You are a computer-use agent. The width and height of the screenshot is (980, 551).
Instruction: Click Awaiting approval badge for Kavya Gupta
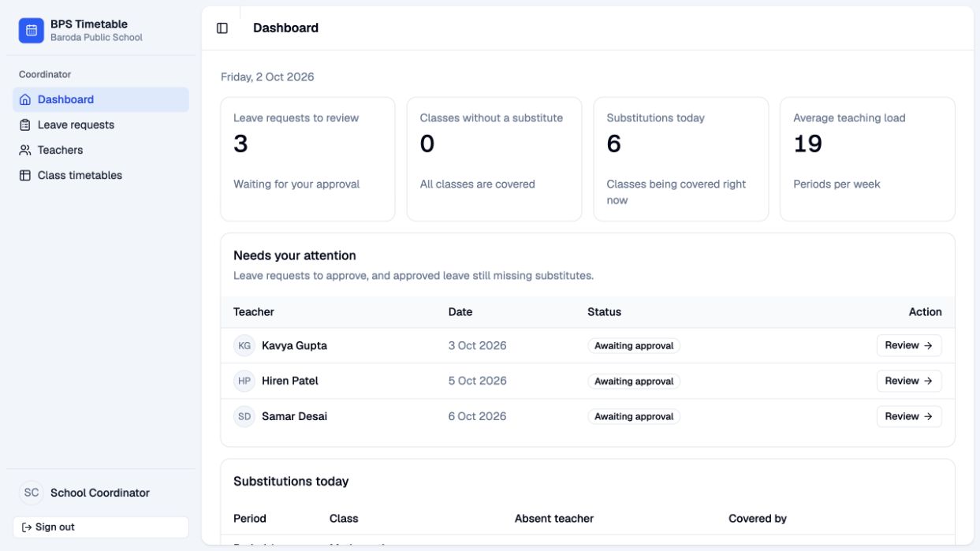pyautogui.click(x=634, y=346)
